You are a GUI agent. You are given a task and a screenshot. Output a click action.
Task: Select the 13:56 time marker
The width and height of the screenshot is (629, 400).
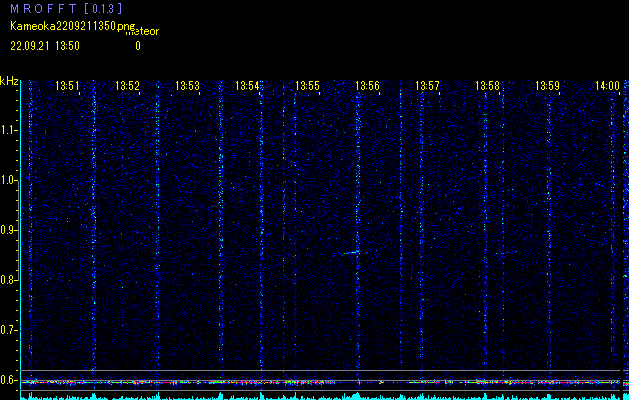[x=367, y=85]
